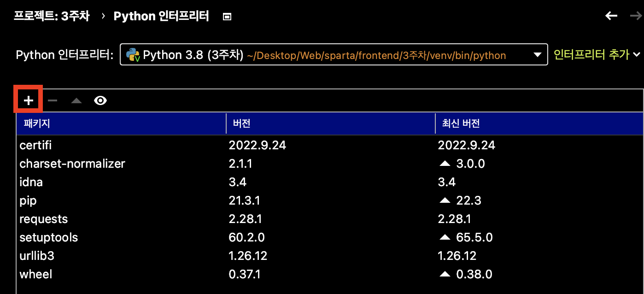Select the setuptools package row
644x294 pixels.
(x=330, y=238)
